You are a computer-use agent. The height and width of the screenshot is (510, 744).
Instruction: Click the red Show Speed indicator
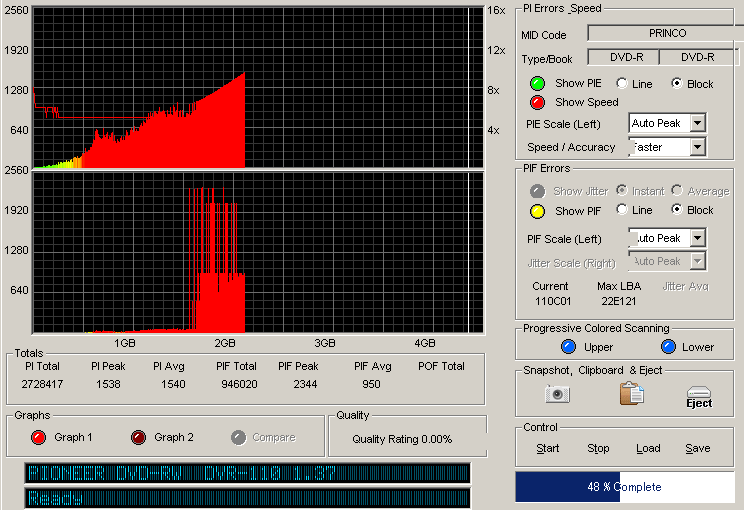point(537,102)
